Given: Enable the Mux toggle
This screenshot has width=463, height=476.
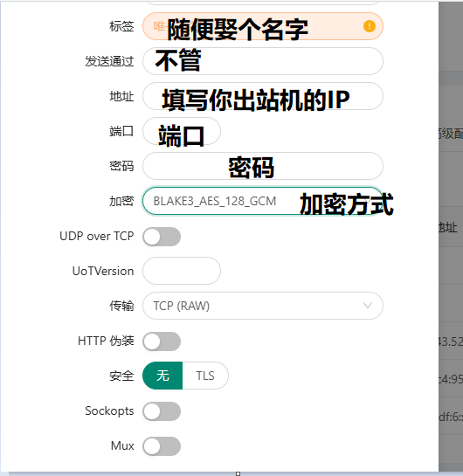Looking at the screenshot, I should pyautogui.click(x=162, y=446).
